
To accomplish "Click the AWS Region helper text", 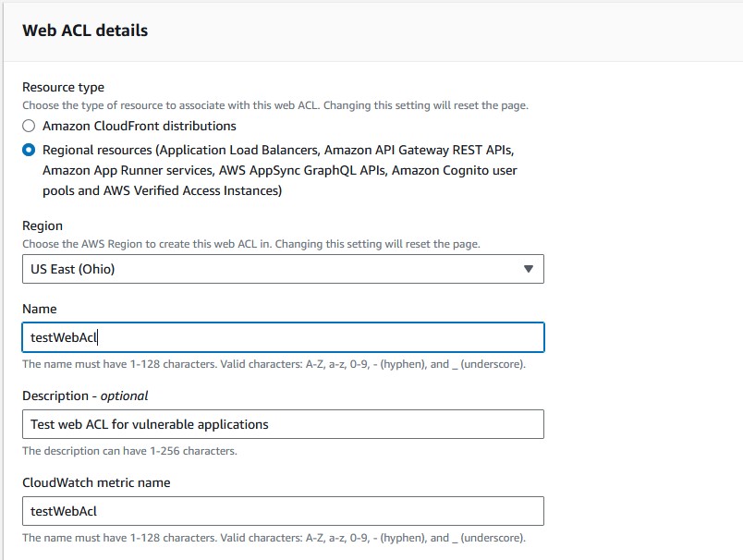I will click(x=251, y=244).
